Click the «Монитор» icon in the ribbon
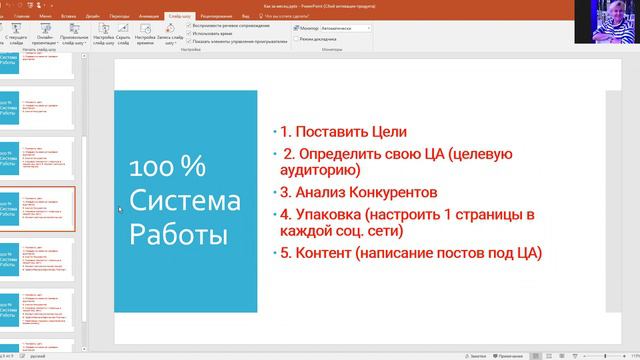The image size is (640, 360). 296,28
